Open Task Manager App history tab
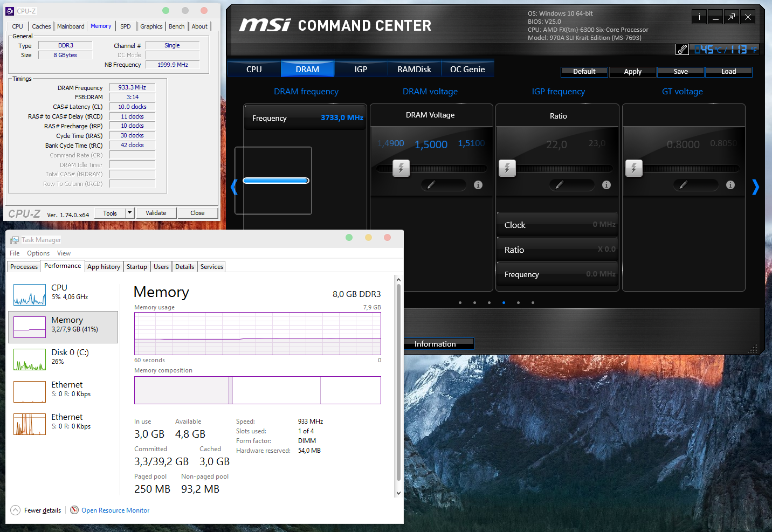 pyautogui.click(x=104, y=267)
